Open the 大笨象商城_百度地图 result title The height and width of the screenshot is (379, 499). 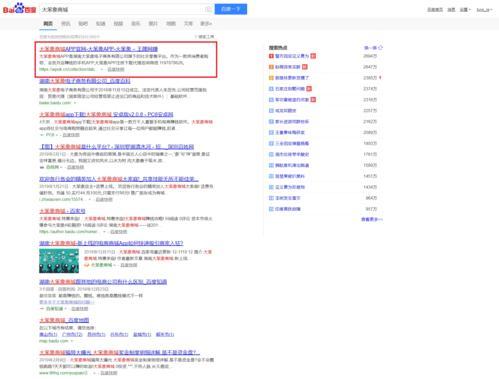(x=64, y=320)
